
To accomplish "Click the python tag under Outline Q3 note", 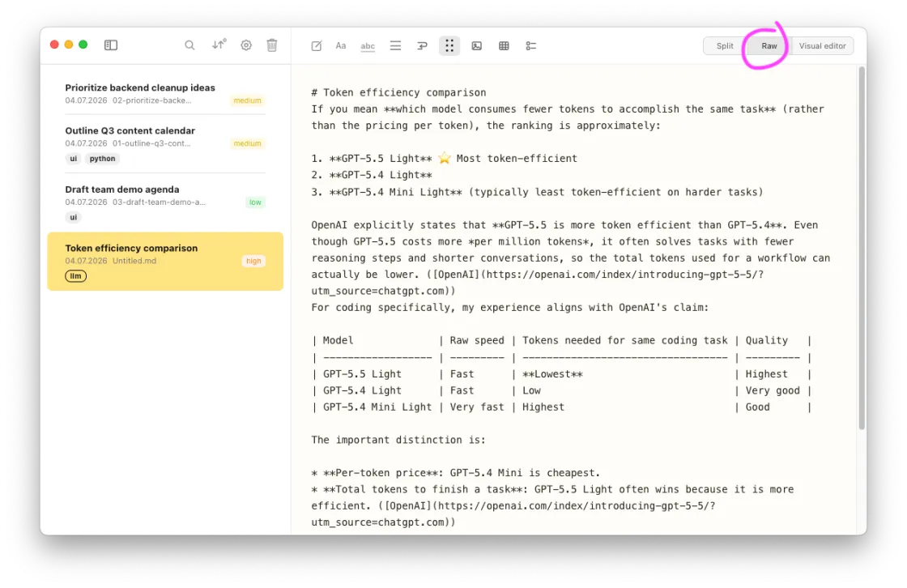I will 102,159.
